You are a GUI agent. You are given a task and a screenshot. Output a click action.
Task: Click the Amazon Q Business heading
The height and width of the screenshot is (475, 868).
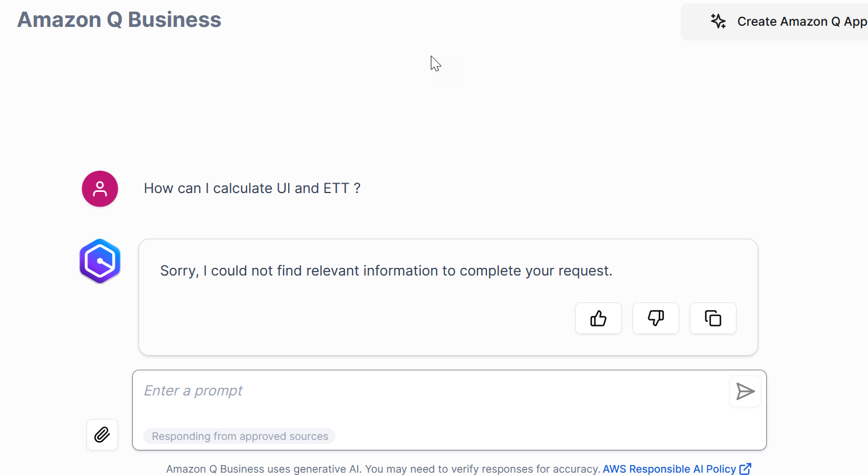(119, 19)
